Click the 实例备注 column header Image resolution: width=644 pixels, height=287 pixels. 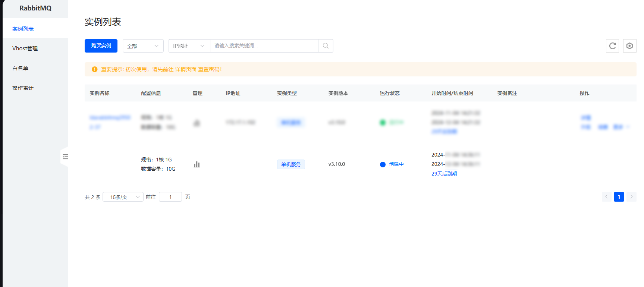coord(507,93)
